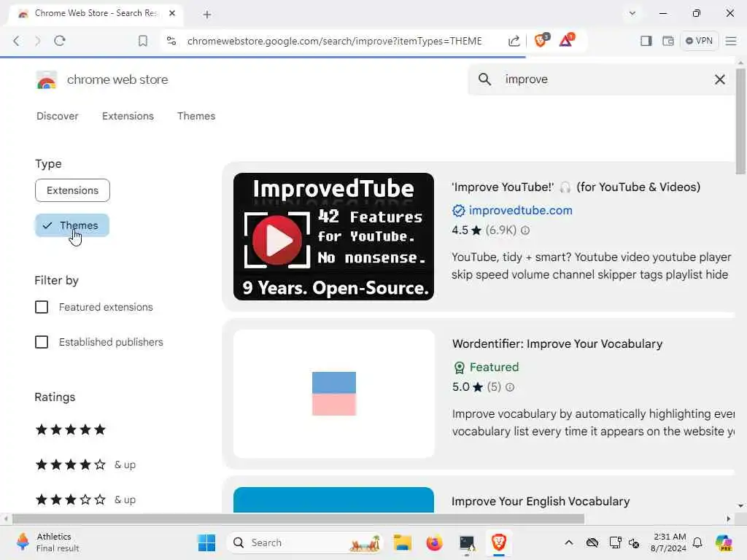Click the vertical scrollbar of the page
This screenshot has height=560, width=747.
click(x=740, y=122)
